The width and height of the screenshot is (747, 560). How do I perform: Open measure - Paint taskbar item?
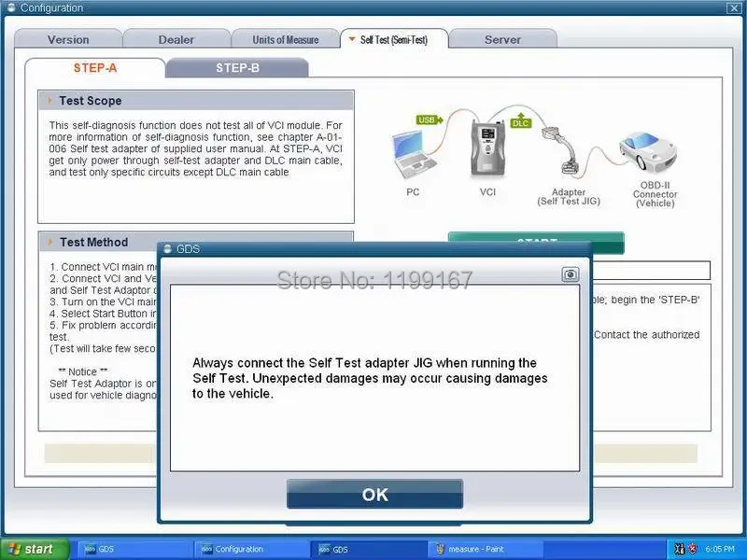(x=485, y=549)
